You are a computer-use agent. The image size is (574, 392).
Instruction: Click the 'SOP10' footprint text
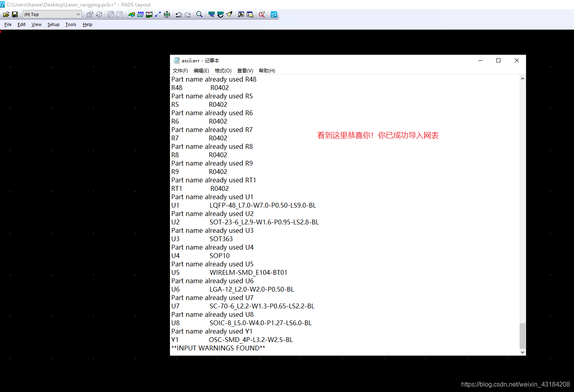pyautogui.click(x=220, y=256)
